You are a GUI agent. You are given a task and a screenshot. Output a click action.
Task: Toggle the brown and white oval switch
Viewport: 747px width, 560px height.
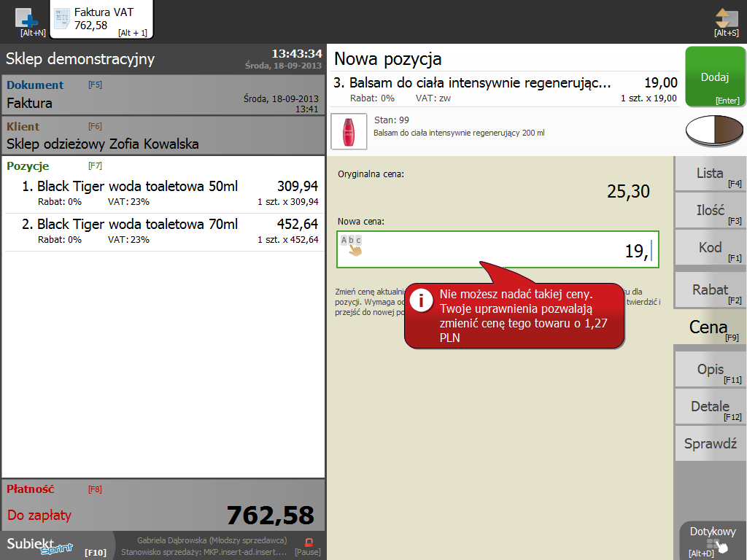714,131
